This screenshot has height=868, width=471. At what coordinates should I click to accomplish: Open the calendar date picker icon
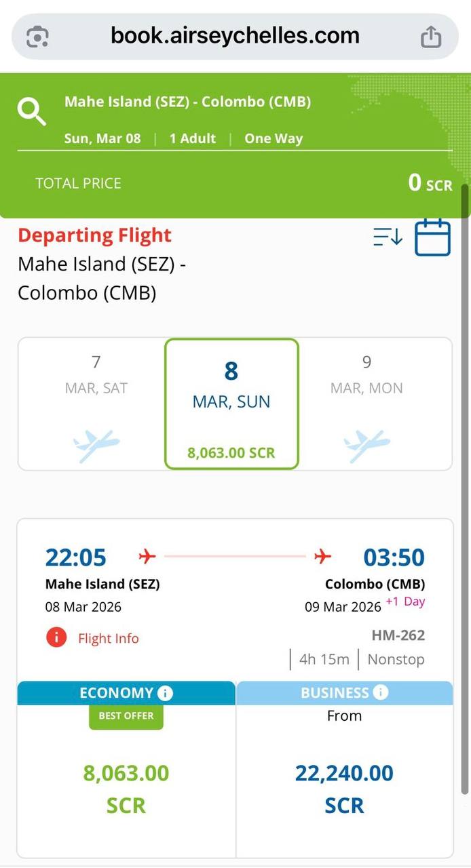432,237
